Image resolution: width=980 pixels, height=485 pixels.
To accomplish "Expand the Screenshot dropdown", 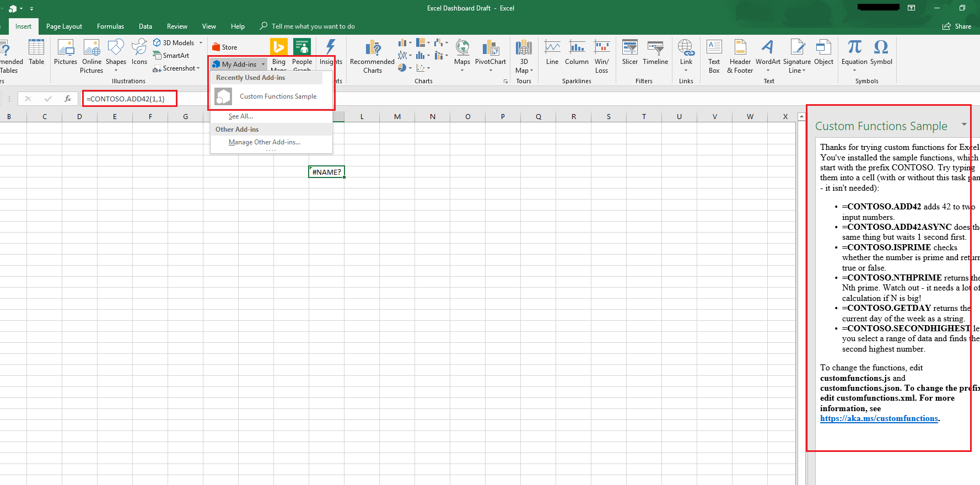I will [198, 68].
